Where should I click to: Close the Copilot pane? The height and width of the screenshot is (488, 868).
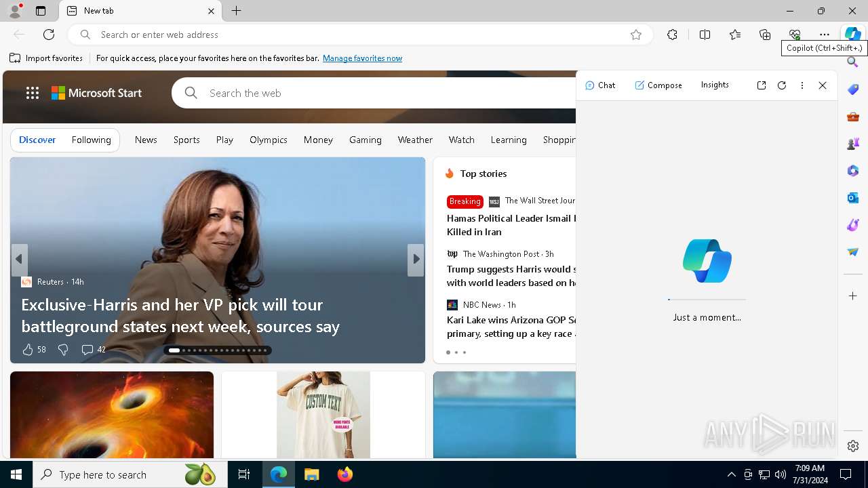[823, 85]
